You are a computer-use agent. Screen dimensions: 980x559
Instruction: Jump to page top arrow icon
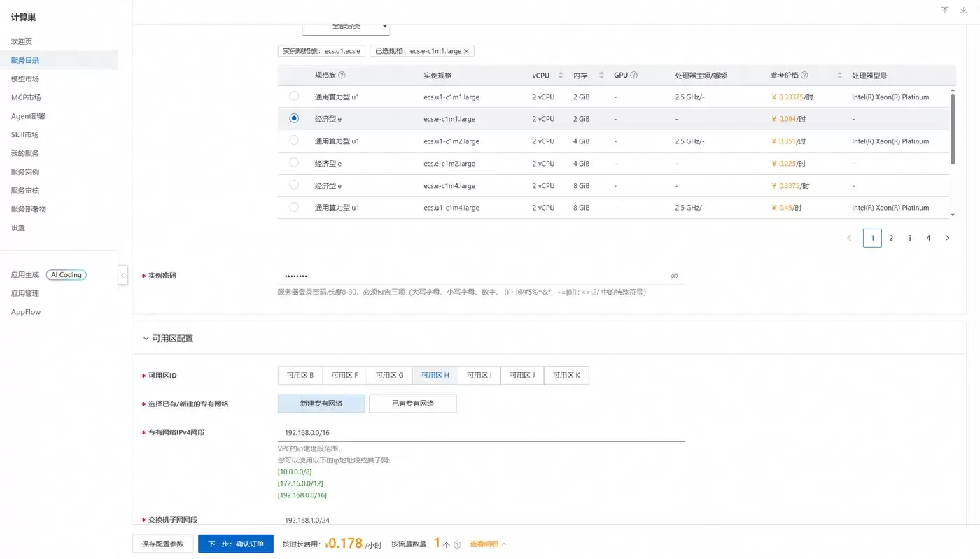click(945, 10)
